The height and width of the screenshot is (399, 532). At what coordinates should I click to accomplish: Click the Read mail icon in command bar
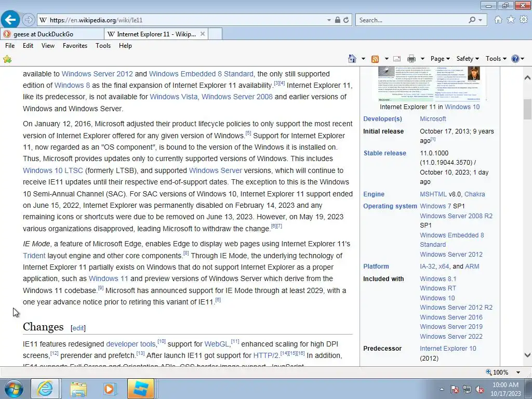(397, 59)
